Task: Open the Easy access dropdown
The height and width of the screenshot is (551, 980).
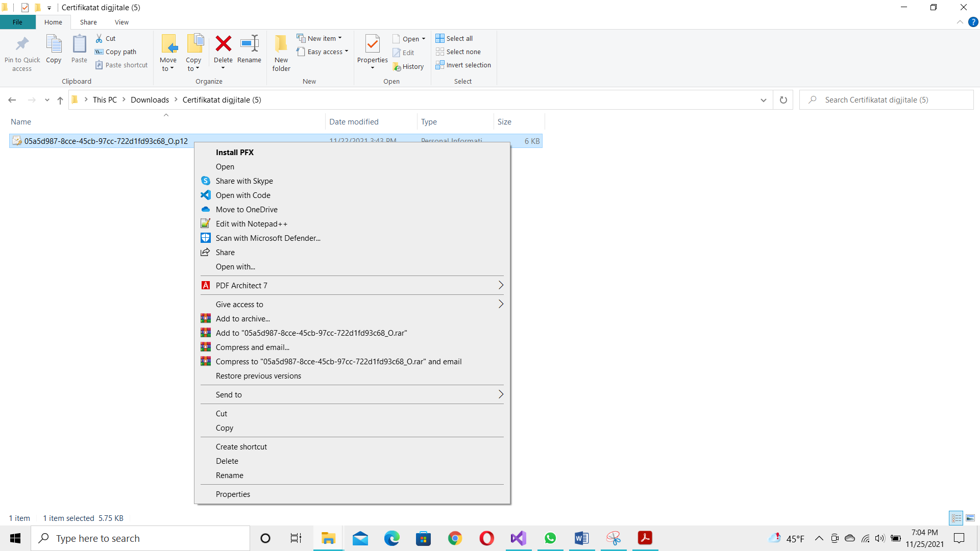Action: coord(323,52)
